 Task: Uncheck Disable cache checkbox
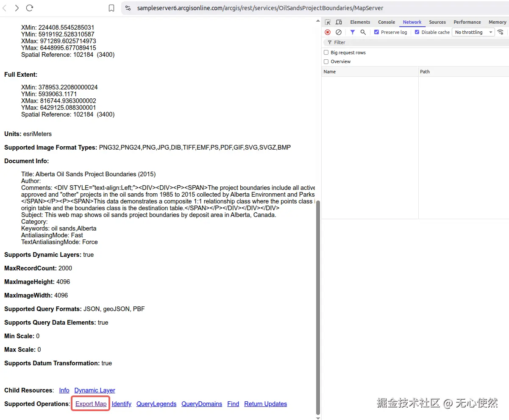(417, 32)
